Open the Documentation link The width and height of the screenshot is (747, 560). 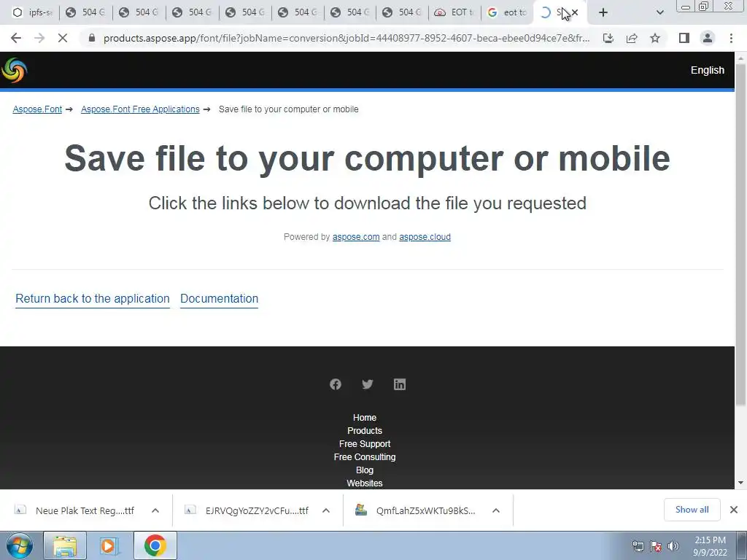click(219, 298)
